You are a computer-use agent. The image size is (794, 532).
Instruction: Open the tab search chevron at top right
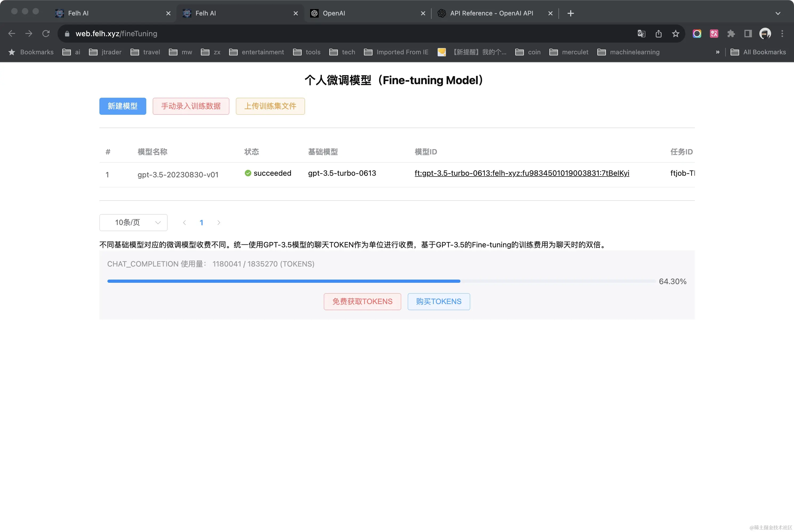pos(778,13)
